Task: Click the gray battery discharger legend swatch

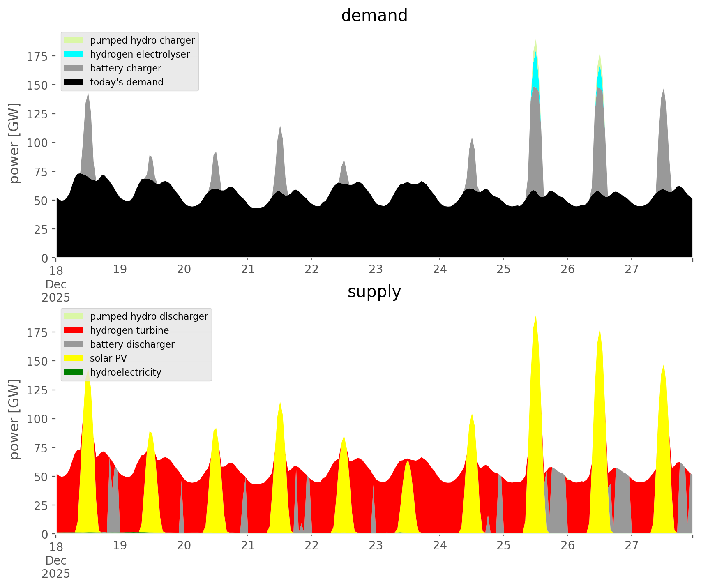Action: (74, 344)
